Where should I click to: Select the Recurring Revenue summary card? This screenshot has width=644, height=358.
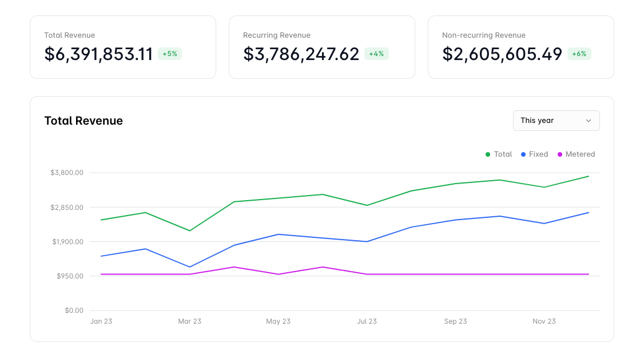321,47
